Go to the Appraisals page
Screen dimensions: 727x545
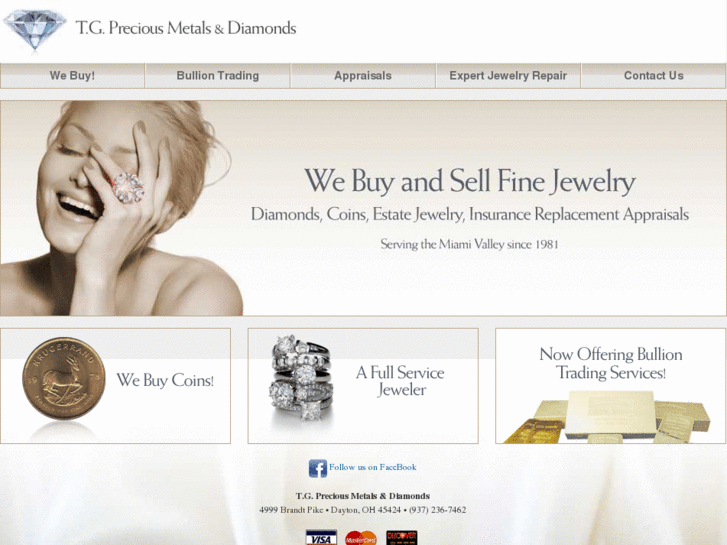tap(363, 76)
